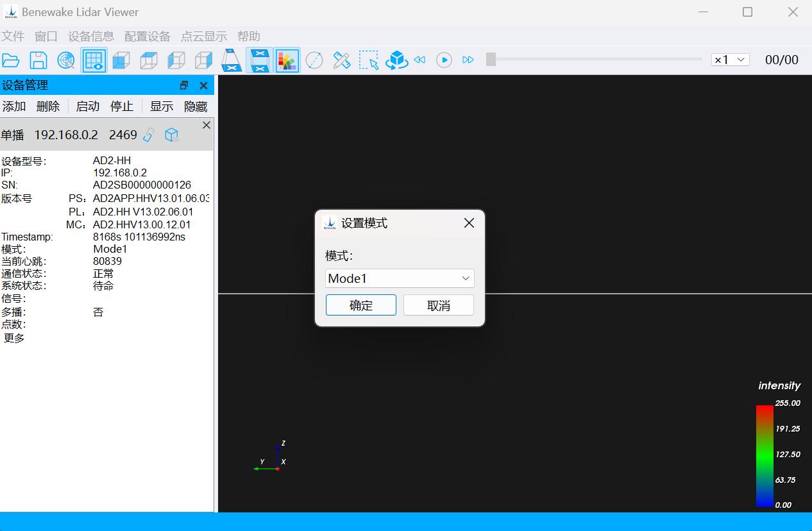Click the play button in toolbar
The height and width of the screenshot is (531, 812).
pos(444,60)
